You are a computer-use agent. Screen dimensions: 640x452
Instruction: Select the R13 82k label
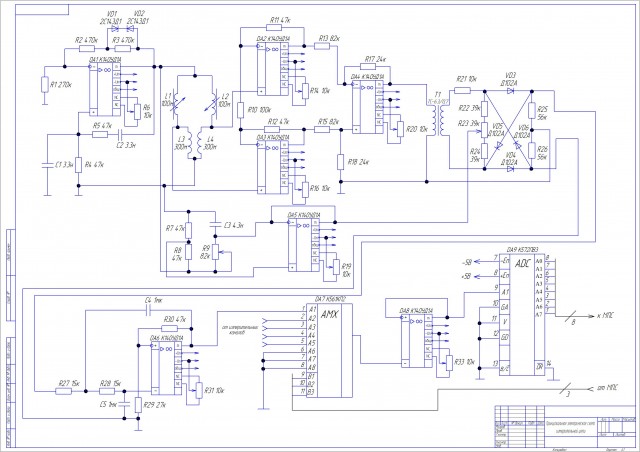[329, 38]
